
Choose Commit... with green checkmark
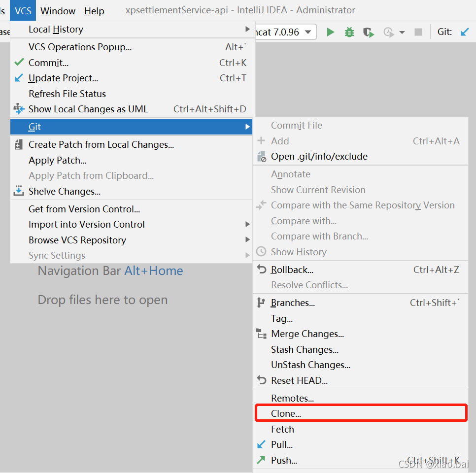coord(132,63)
